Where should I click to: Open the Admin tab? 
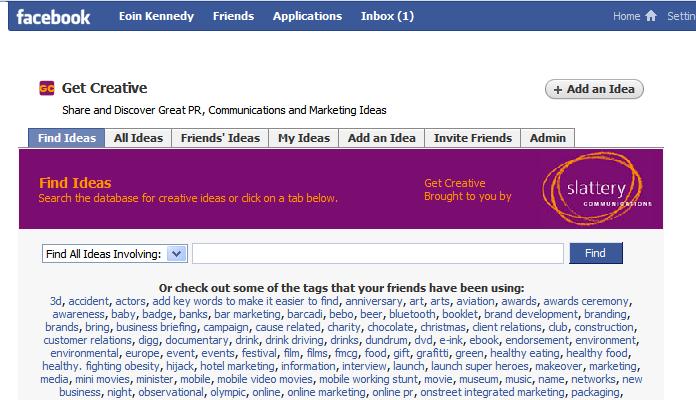548,138
